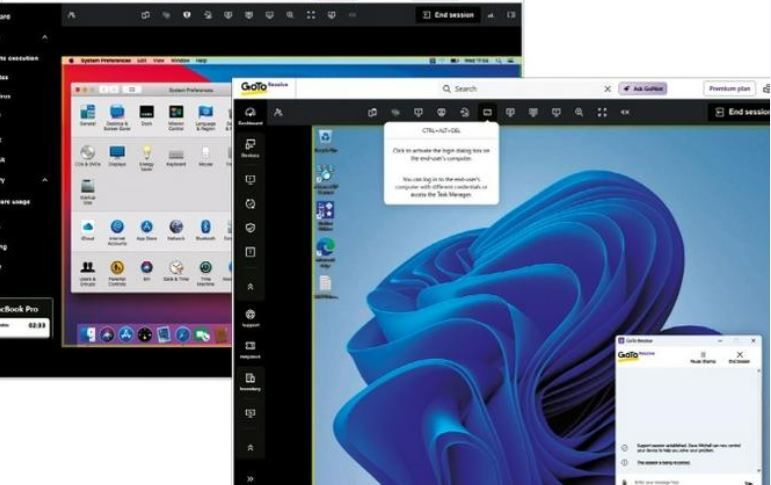Open Startup Disk preferences
The height and width of the screenshot is (485, 771).
click(x=88, y=192)
